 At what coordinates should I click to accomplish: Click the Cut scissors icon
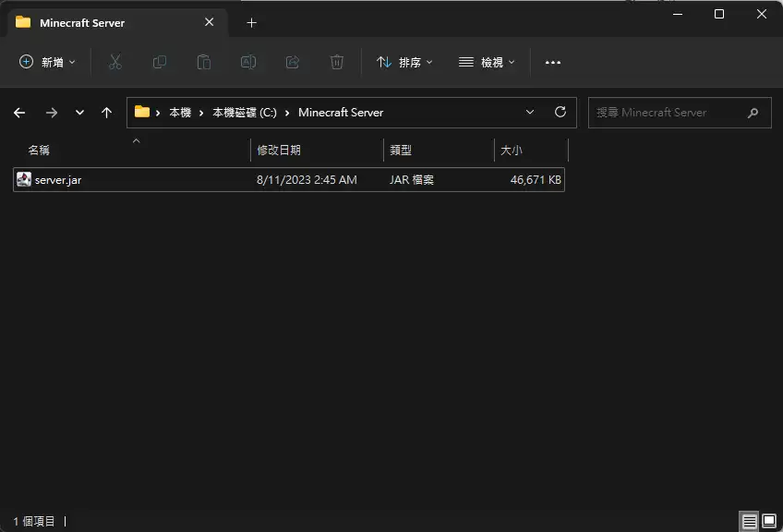pyautogui.click(x=115, y=62)
